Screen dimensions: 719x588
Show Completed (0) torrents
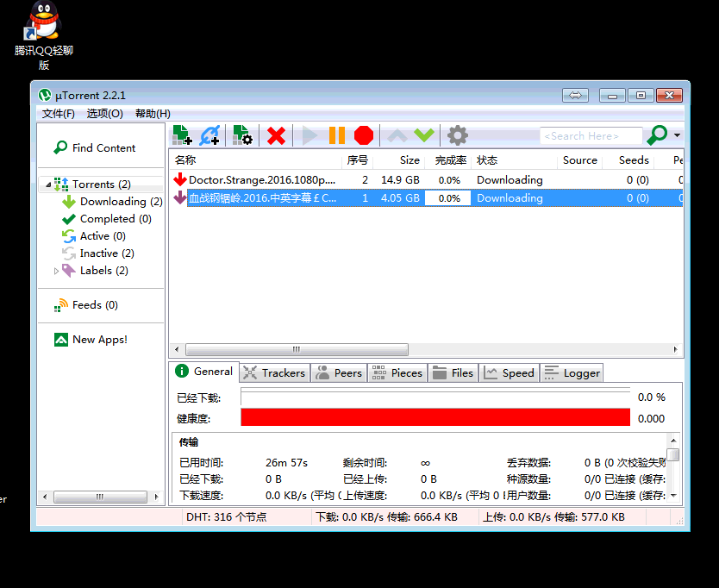[x=107, y=219]
